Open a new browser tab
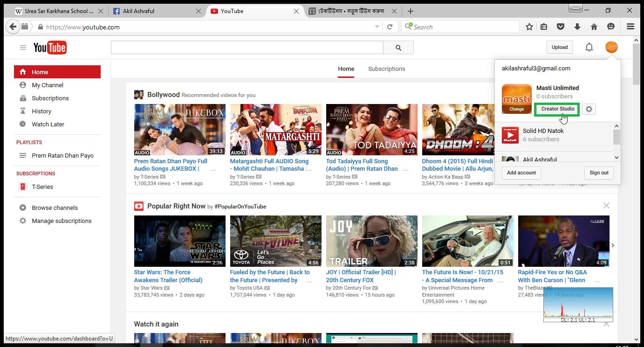Image resolution: width=644 pixels, height=347 pixels. pyautogui.click(x=410, y=11)
